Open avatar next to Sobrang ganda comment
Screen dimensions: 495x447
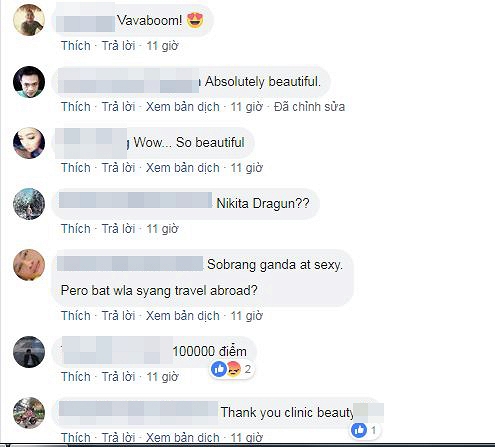[x=29, y=265]
